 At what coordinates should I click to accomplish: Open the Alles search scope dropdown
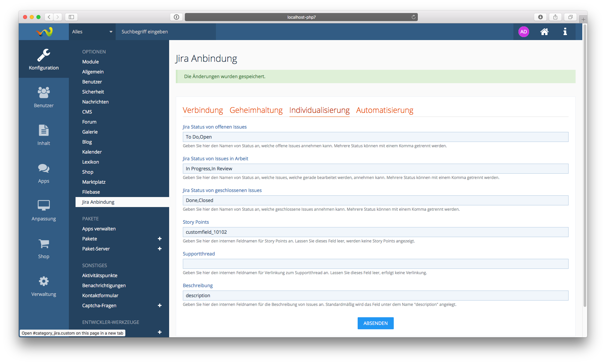tap(92, 32)
